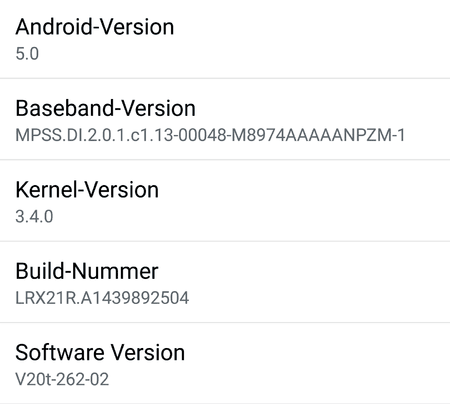The height and width of the screenshot is (404, 450).
Task: Tap the M8974AAAAANPZM-1 baseband suffix
Action: [318, 135]
